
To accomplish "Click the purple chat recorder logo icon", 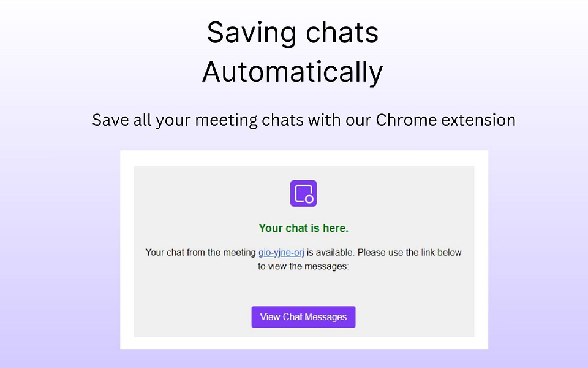I will [303, 194].
